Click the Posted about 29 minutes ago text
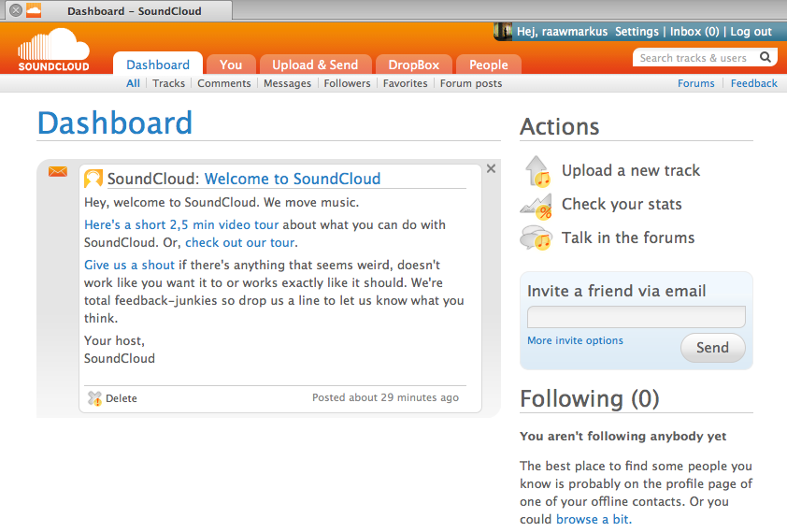This screenshot has width=787, height=532. coord(385,397)
